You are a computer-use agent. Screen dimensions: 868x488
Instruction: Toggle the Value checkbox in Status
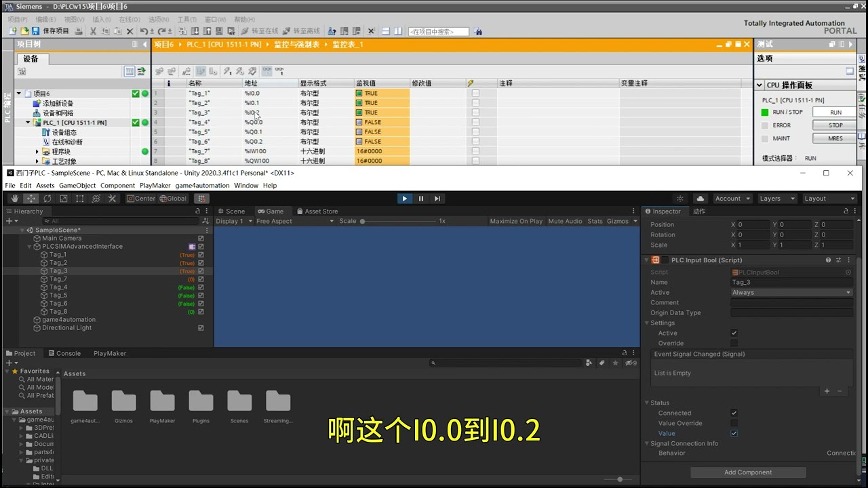[734, 434]
